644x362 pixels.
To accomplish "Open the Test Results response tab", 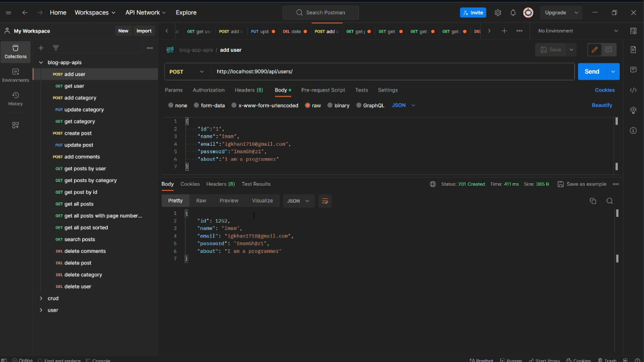I will click(256, 184).
